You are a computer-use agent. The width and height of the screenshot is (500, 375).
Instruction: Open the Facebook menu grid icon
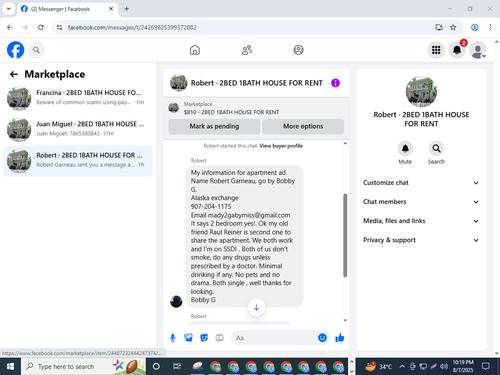click(436, 50)
